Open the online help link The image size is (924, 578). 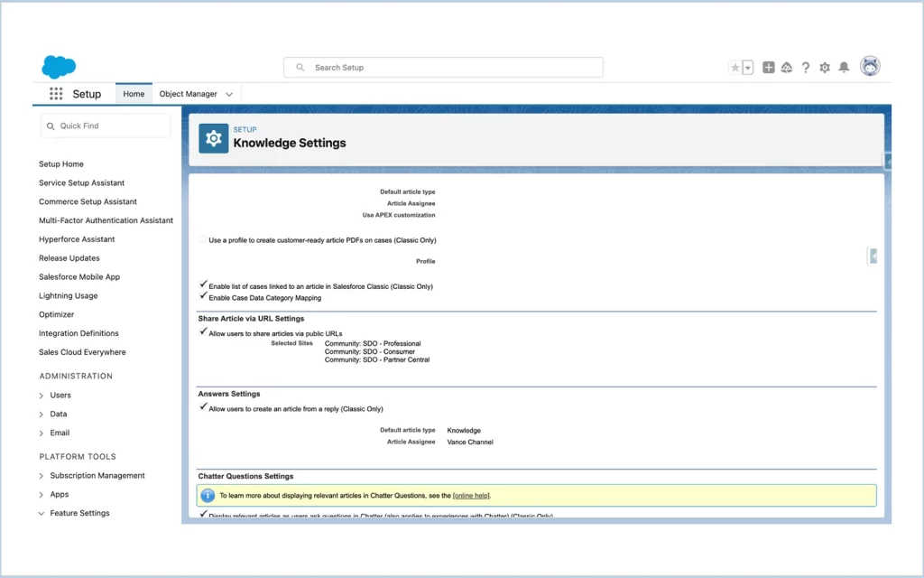(471, 496)
